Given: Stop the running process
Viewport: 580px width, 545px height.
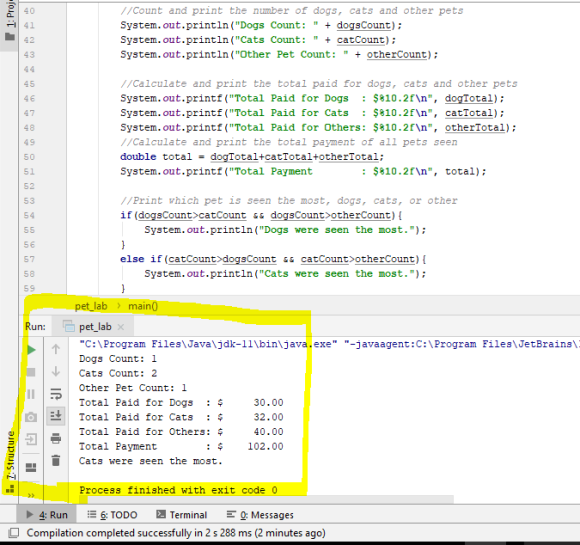Looking at the screenshot, I should click(31, 372).
